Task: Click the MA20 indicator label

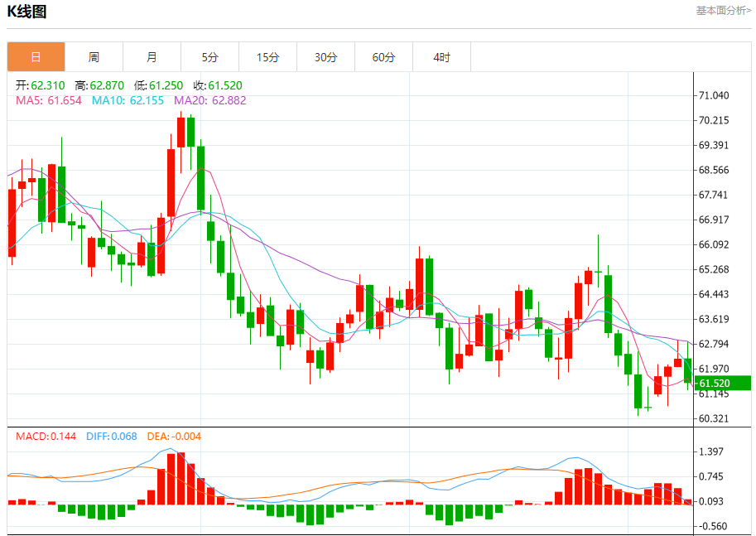Action: (209, 100)
